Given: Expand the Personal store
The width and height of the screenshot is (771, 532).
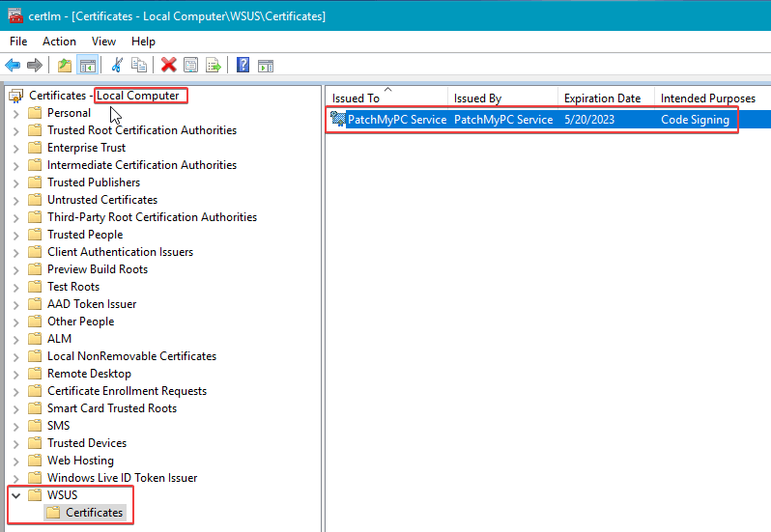Looking at the screenshot, I should (x=16, y=114).
